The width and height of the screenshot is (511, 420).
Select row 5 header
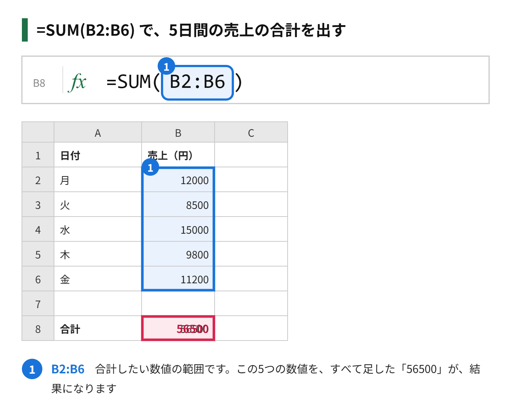(x=38, y=254)
